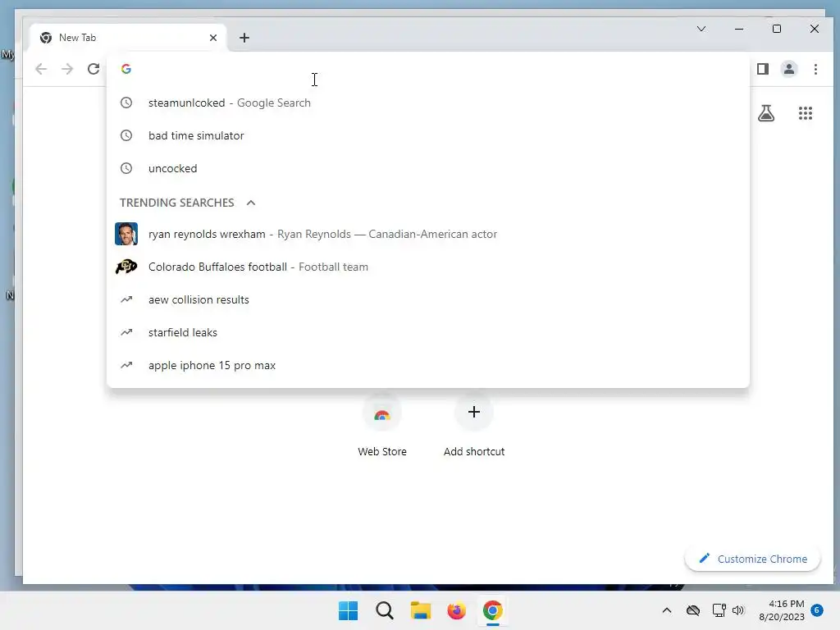Choose the uncocked history suggestion
Viewport: 840px width, 630px height.
428,168
